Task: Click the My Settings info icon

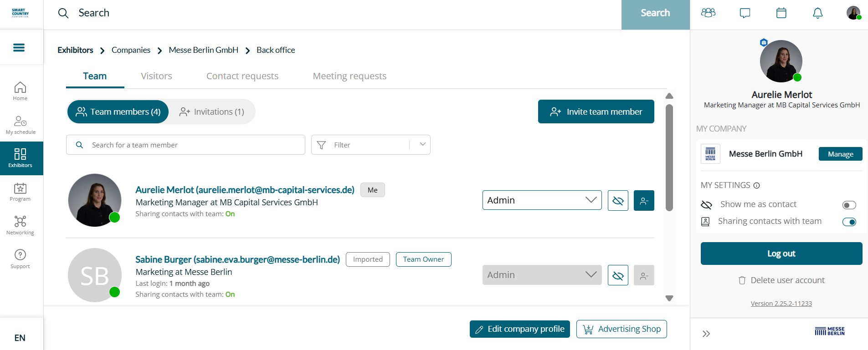Action: [757, 185]
